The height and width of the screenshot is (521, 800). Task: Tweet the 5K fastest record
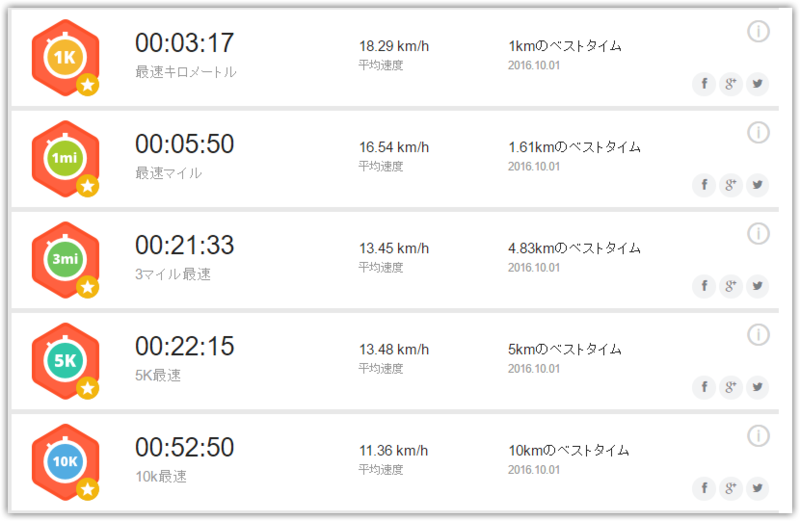pyautogui.click(x=757, y=386)
